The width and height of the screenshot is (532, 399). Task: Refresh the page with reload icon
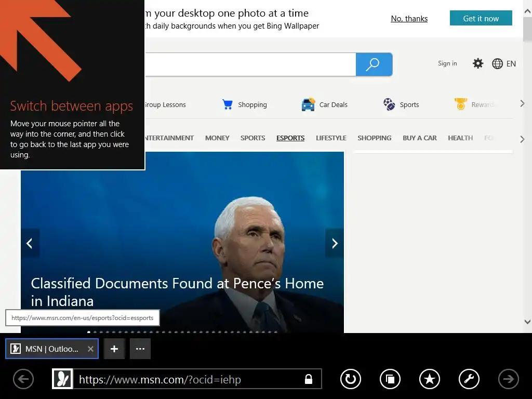(x=351, y=379)
